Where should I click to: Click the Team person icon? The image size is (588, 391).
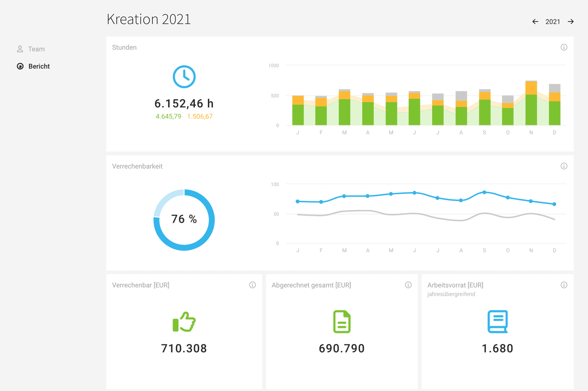click(20, 49)
